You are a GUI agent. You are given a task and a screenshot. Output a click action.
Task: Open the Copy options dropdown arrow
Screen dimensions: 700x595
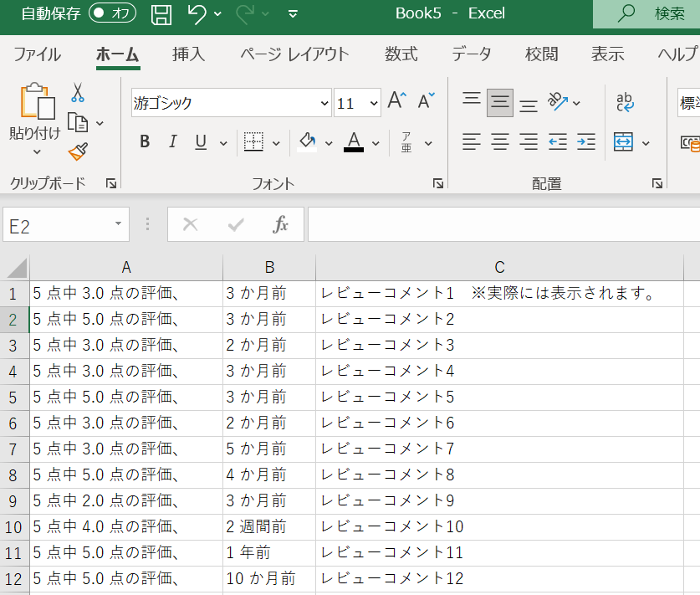pyautogui.click(x=100, y=123)
